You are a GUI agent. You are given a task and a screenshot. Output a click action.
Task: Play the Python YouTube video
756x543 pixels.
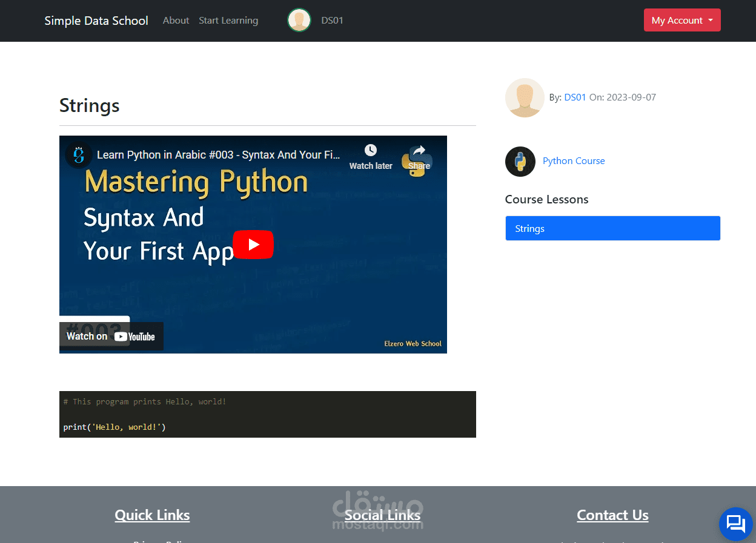point(253,245)
